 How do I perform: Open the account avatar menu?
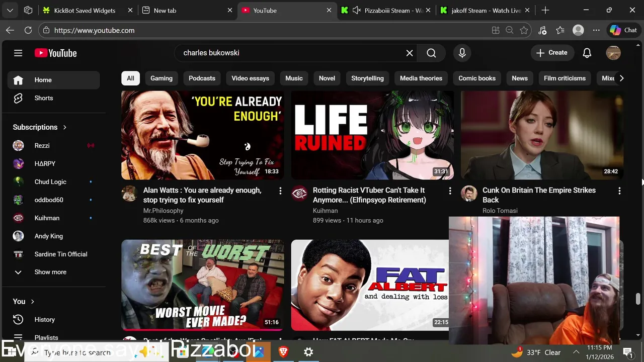coord(613,53)
